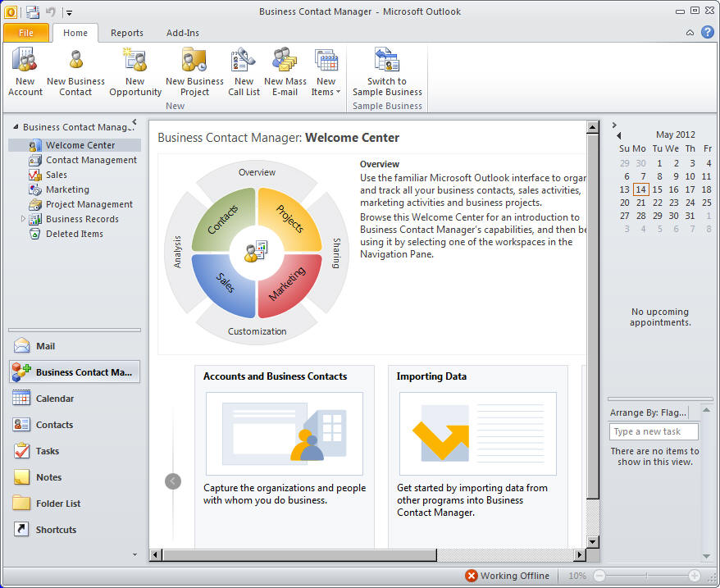Go to previous month in calendar
Image resolution: width=720 pixels, height=588 pixels.
coord(619,135)
